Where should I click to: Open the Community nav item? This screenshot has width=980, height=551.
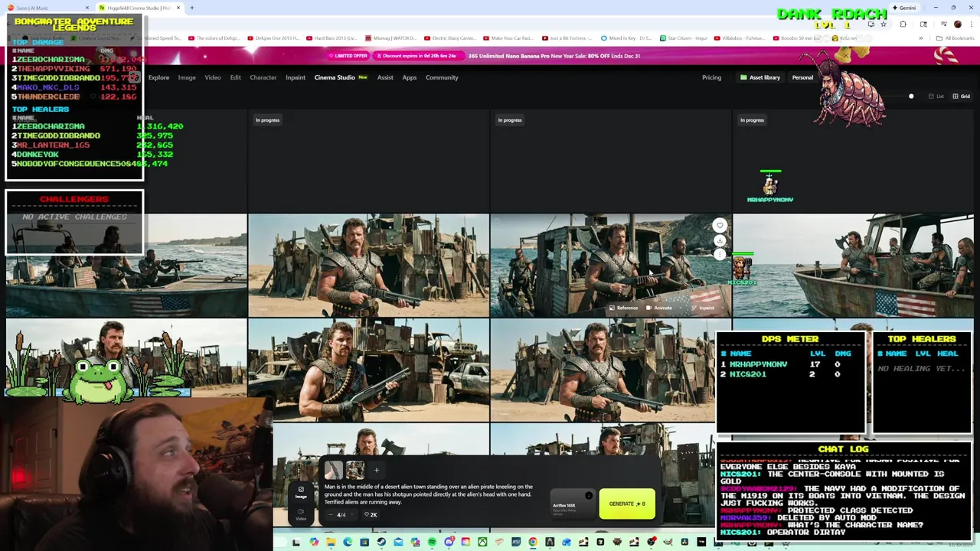pos(442,77)
